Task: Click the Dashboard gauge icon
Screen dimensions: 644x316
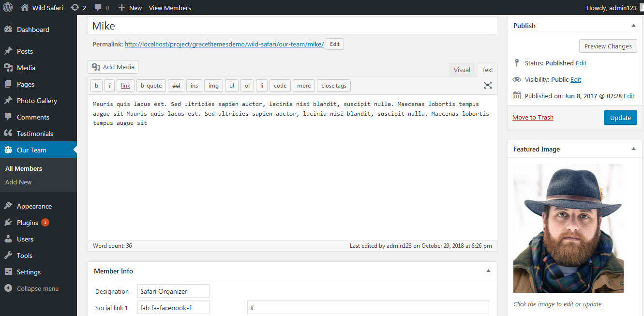Action: tap(8, 30)
